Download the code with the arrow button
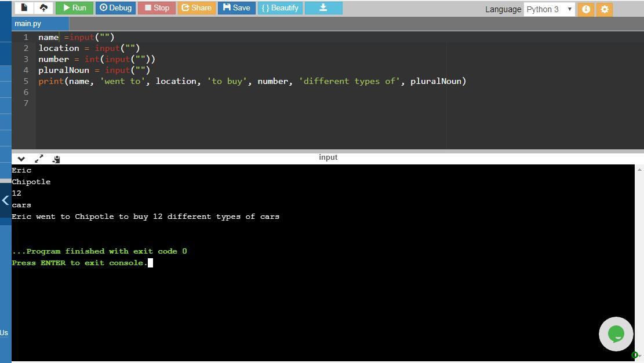The height and width of the screenshot is (363, 644). [323, 8]
